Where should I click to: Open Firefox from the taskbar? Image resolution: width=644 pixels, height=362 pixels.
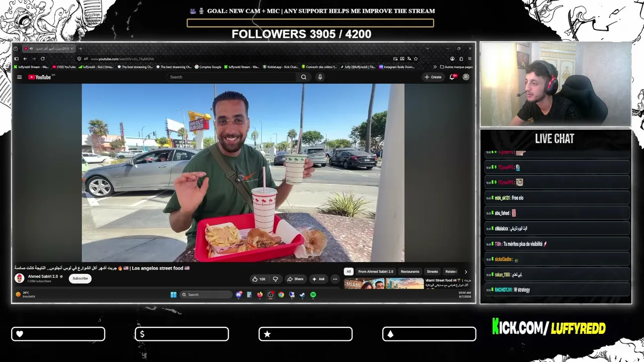click(x=260, y=295)
